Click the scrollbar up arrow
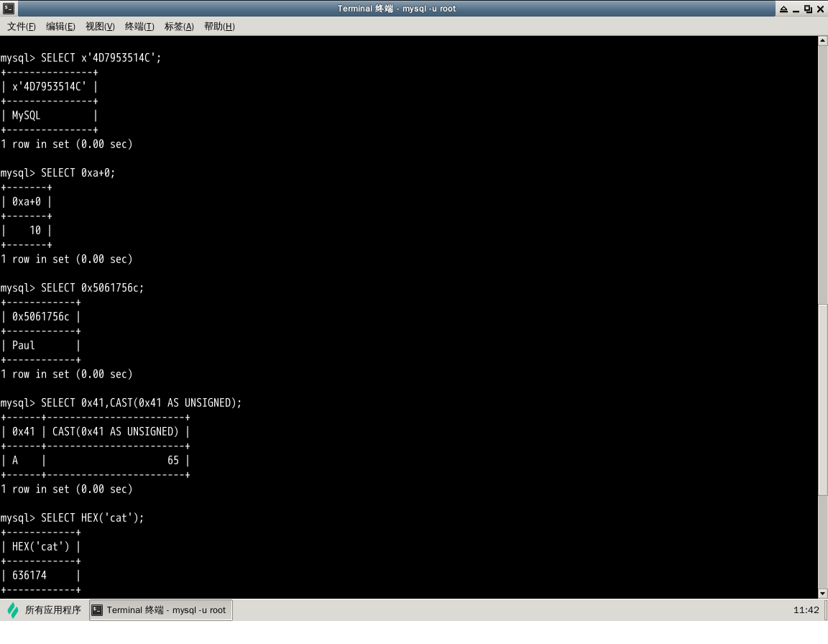 (823, 41)
